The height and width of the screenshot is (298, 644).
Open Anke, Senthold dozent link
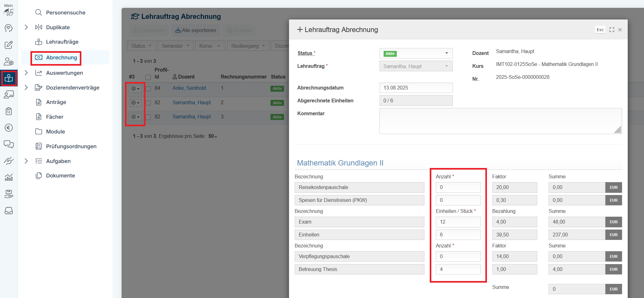(189, 88)
